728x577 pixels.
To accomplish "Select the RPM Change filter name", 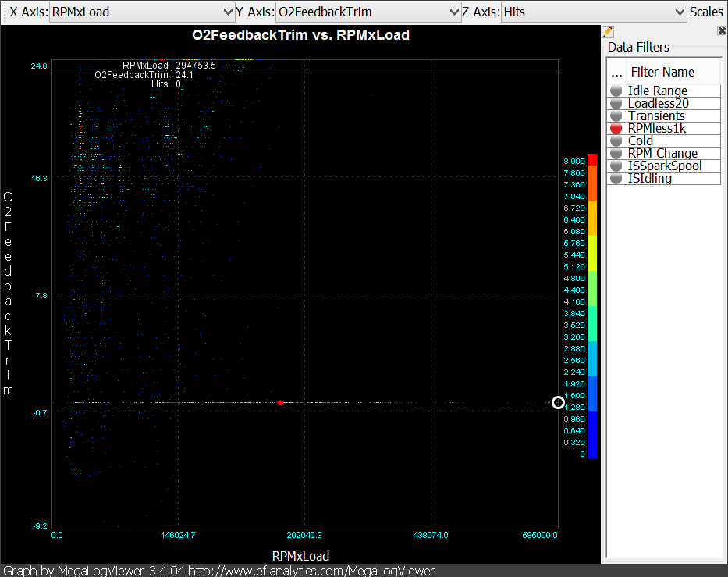I will click(x=662, y=154).
